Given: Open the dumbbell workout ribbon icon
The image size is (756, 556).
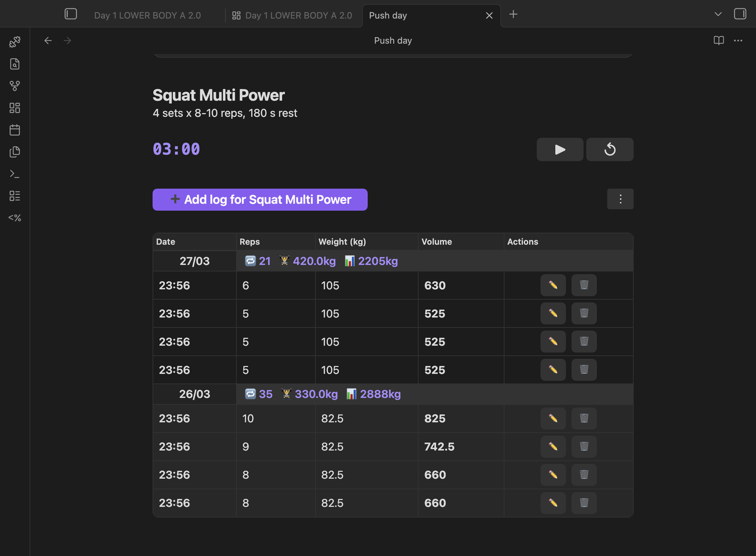Looking at the screenshot, I should click(x=15, y=42).
